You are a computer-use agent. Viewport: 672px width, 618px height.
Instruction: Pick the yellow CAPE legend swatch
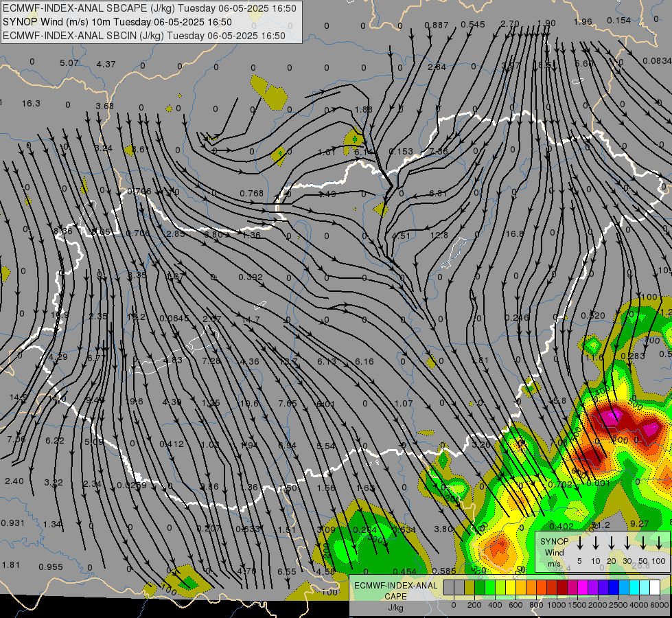(x=511, y=588)
